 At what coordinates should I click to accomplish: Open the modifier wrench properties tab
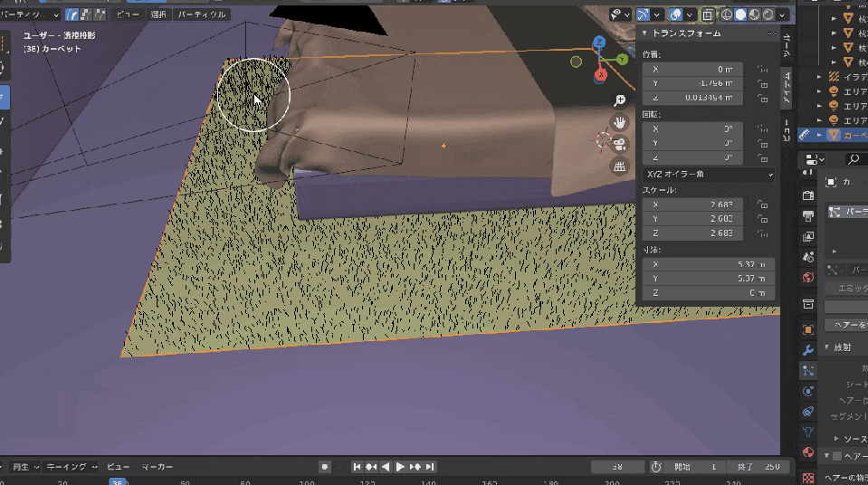808,350
